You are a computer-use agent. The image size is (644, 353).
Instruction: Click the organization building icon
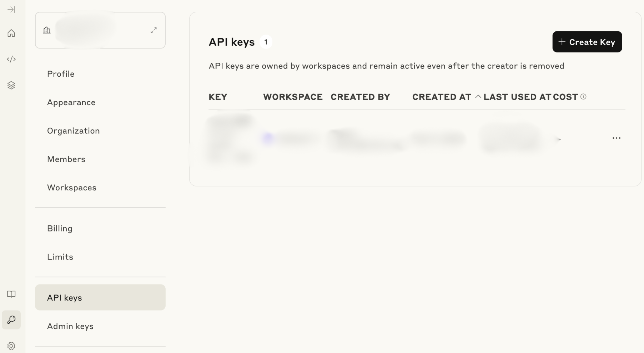[x=47, y=30]
